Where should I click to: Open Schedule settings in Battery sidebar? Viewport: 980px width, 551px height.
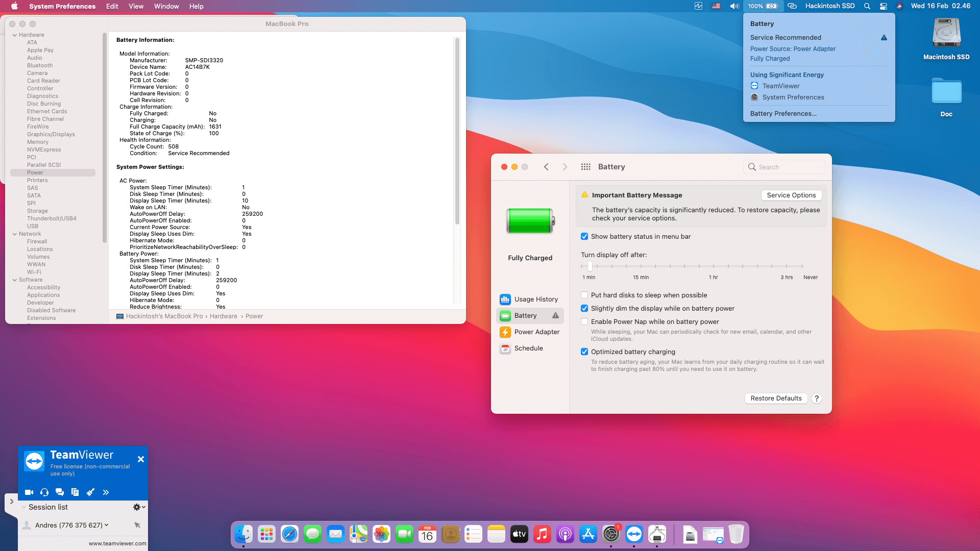(529, 348)
